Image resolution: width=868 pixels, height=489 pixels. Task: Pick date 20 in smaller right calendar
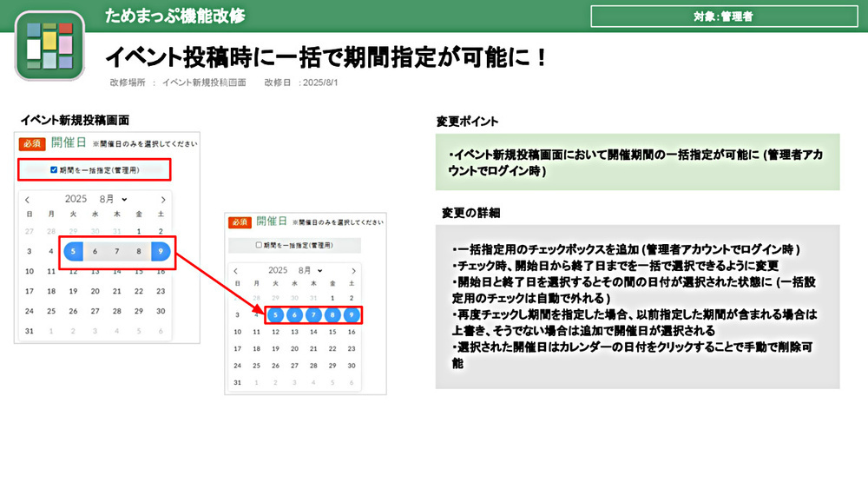294,349
